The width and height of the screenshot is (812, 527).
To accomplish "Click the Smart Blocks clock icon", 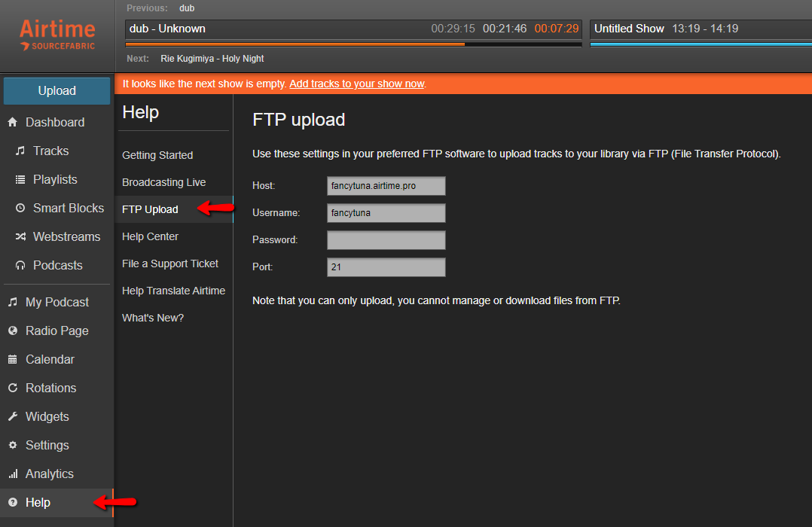I will coord(20,208).
